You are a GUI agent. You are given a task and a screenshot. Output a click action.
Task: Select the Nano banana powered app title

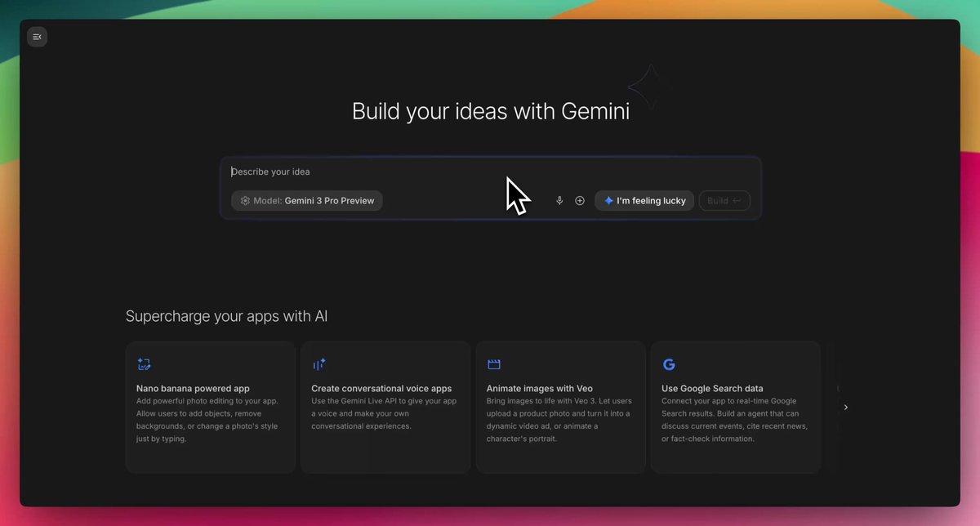193,389
